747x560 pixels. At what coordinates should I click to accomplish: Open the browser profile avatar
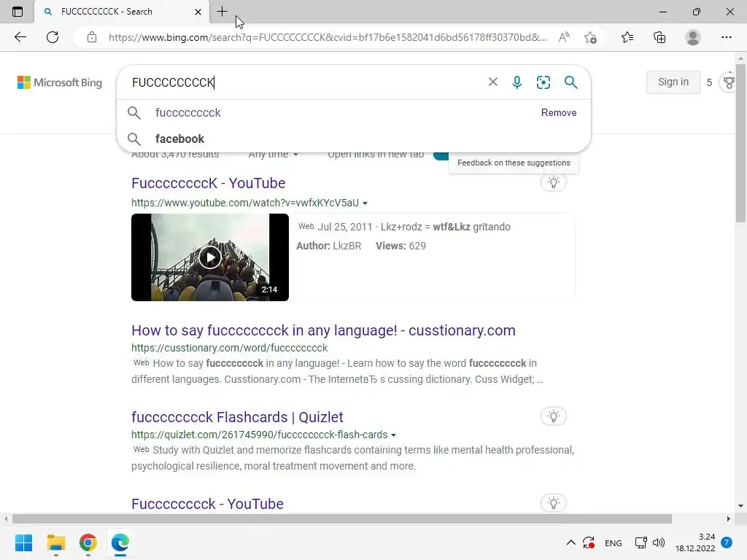point(693,37)
